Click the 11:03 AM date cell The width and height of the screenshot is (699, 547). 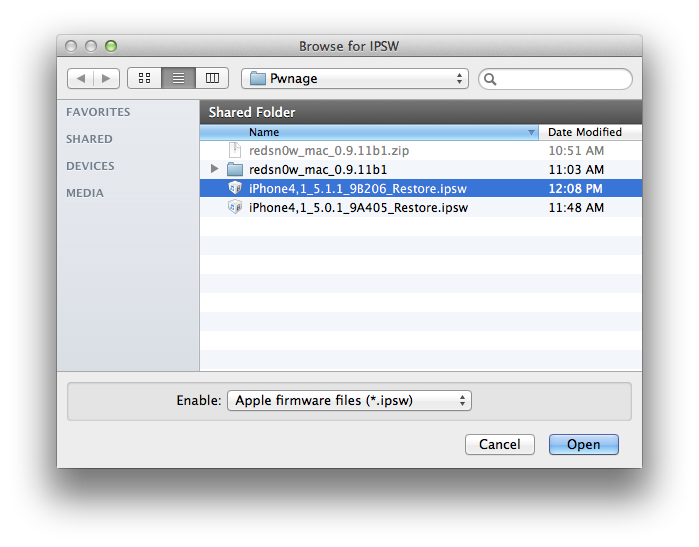point(576,170)
